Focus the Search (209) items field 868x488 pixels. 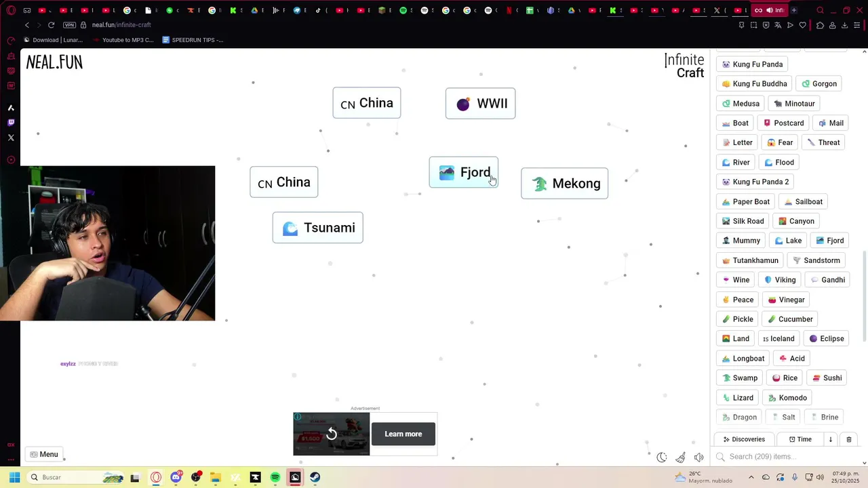pyautogui.click(x=787, y=457)
